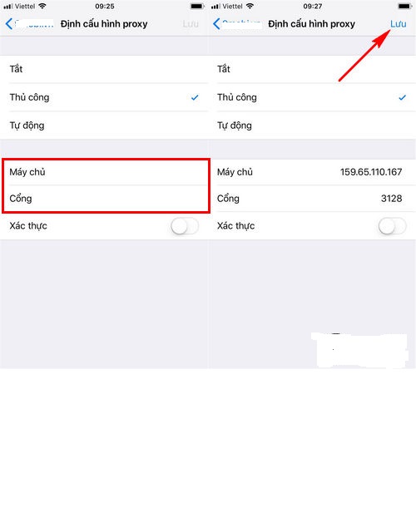Tap the back chevron on the left screen

coord(9,24)
